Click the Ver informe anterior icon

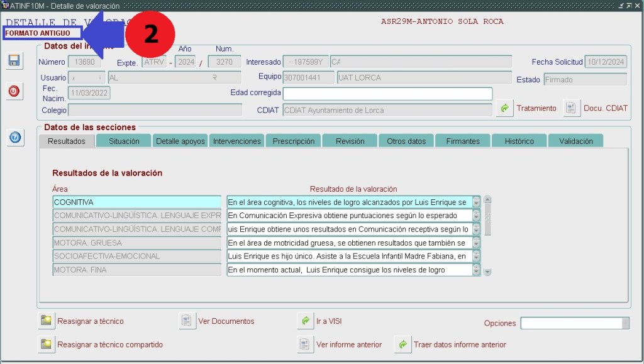pyautogui.click(x=305, y=344)
